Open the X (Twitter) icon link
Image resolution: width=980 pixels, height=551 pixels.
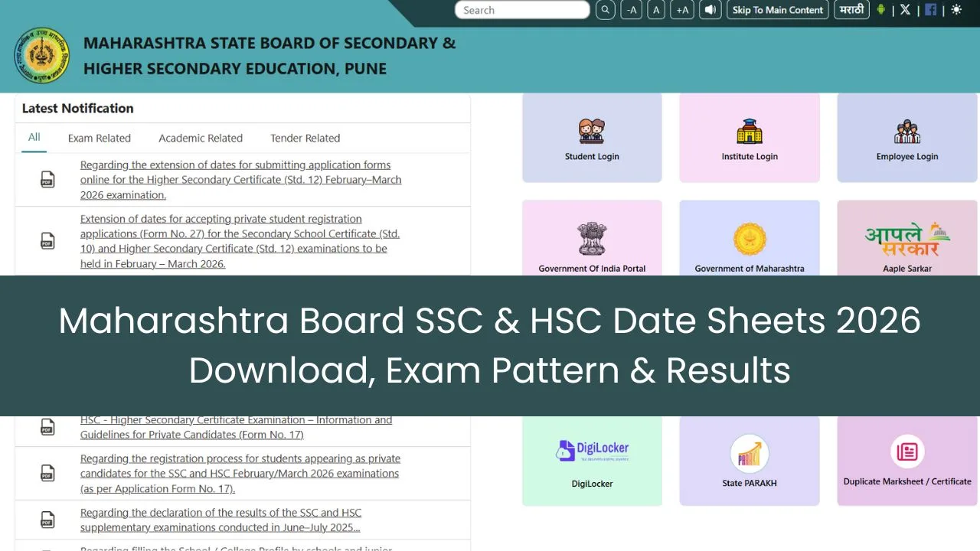[905, 10]
